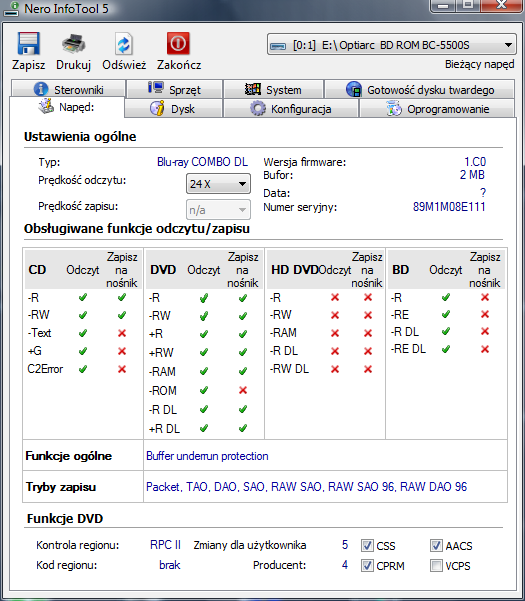Click the Zakończ red power icon
Image resolution: width=525 pixels, height=601 pixels.
coord(178,43)
